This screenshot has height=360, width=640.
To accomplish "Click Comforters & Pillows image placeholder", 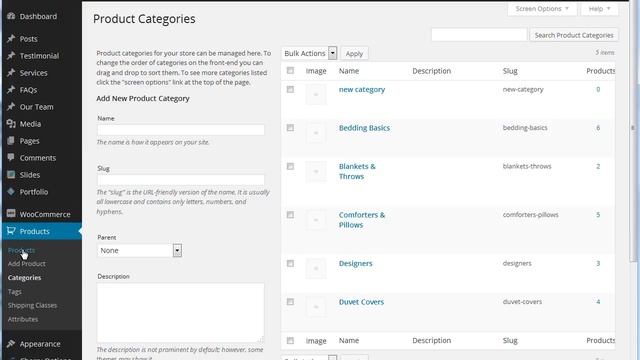I will (316, 220).
